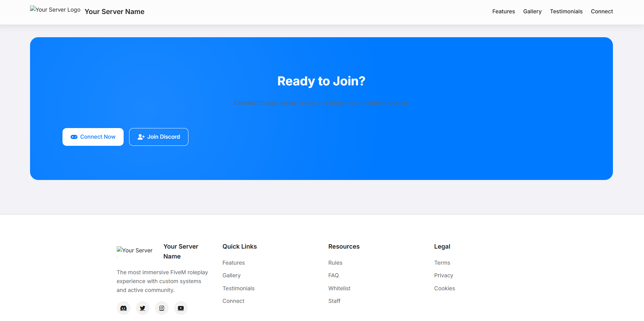This screenshot has height=321, width=644.
Task: Open the Features item in the navbar
Action: tap(503, 11)
